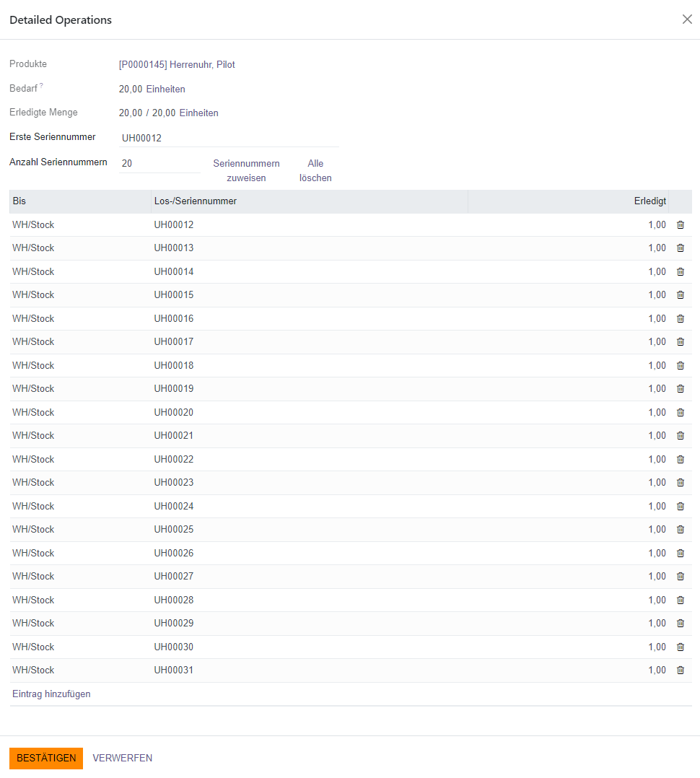Screen dimensions: 700x778
Task: Sort by Los-/Seriennummer column header
Action: 196,201
